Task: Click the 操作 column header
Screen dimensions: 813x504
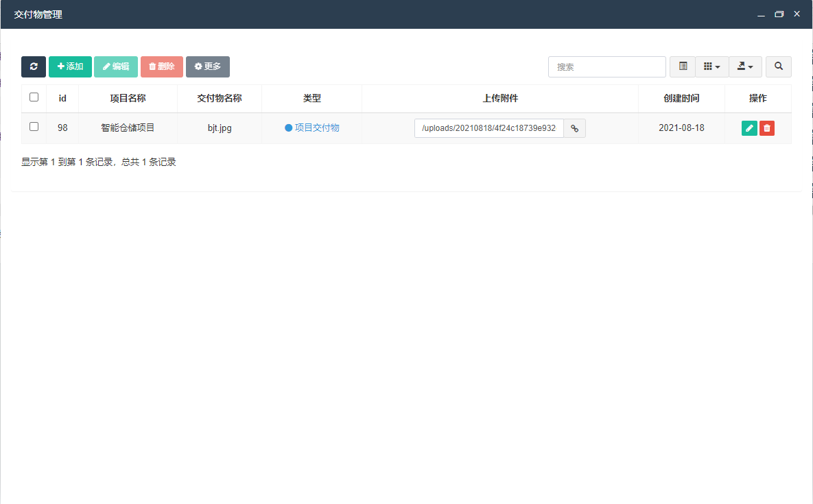Action: [757, 99]
